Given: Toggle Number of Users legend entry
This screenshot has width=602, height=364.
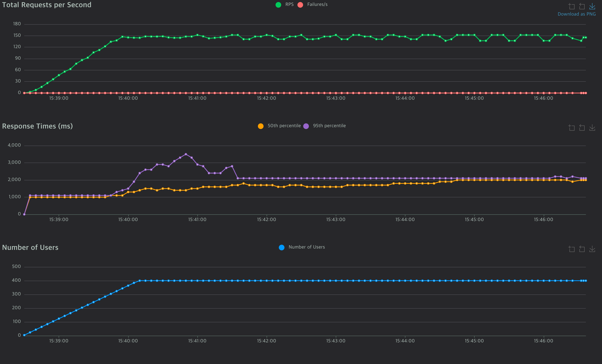Looking at the screenshot, I should tap(307, 247).
